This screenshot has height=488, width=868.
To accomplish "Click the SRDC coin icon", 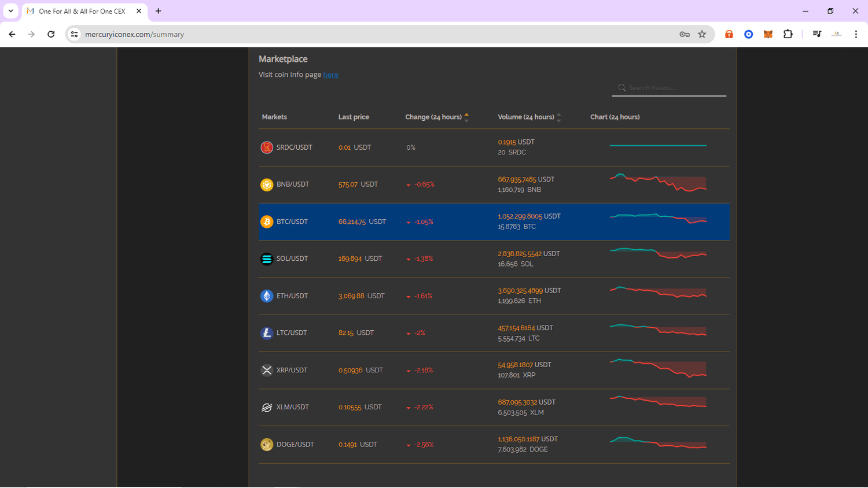I will [267, 147].
